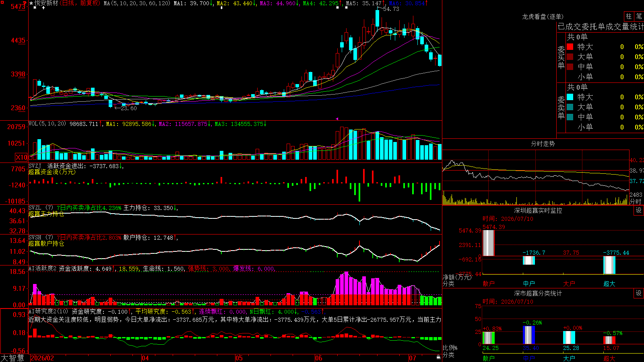The width and height of the screenshot is (644, 362).
Task: Click the 24.25 ratio value under 散户
Action: (490, 348)
